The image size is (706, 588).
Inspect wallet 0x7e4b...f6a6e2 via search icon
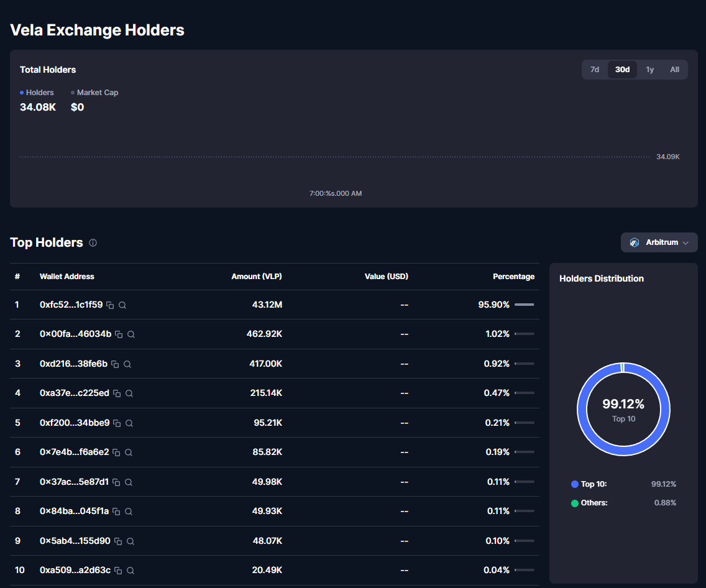129,452
